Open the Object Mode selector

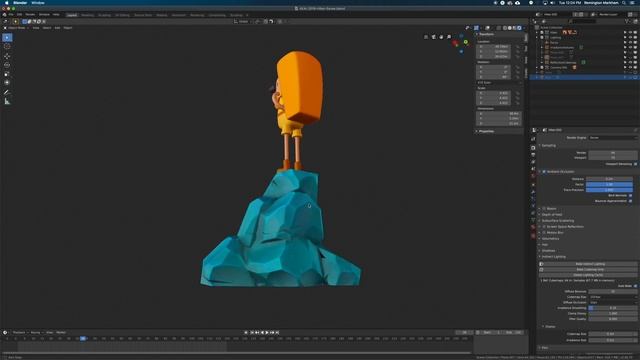click(x=17, y=28)
